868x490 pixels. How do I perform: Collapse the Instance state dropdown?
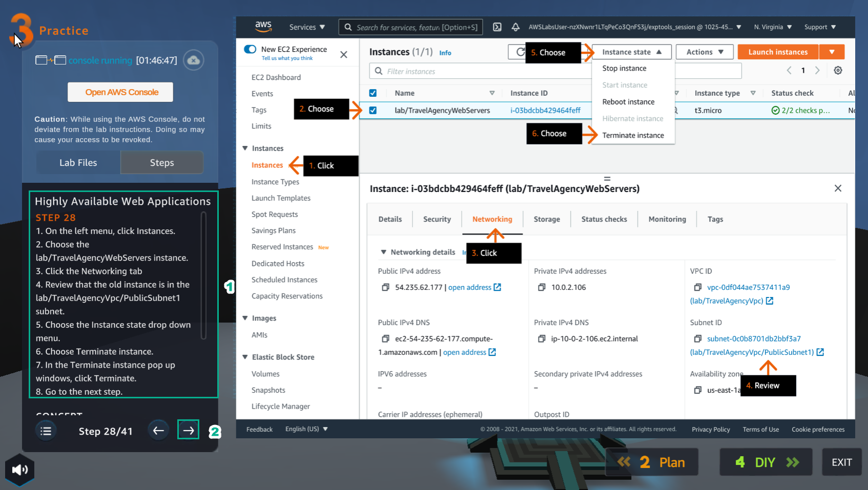click(x=631, y=52)
